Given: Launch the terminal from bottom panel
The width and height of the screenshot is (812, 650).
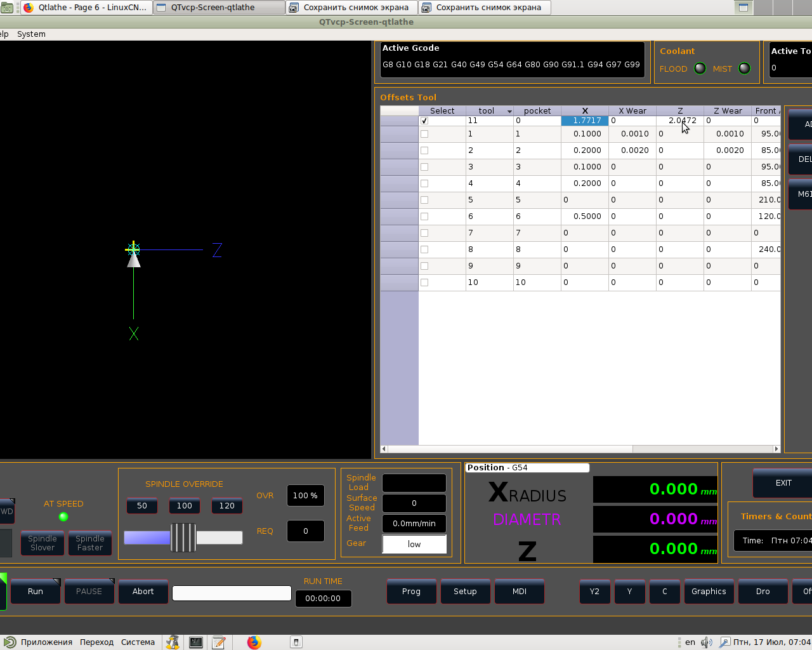Looking at the screenshot, I should (196, 642).
